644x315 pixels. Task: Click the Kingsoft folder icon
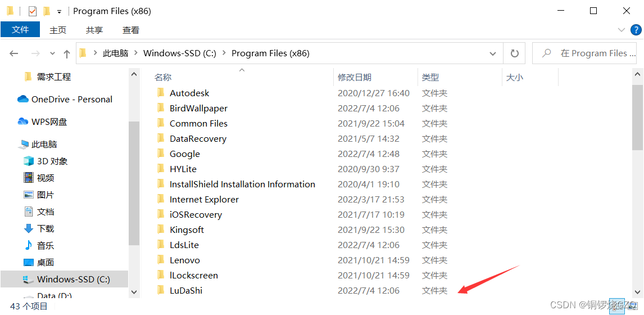(161, 229)
